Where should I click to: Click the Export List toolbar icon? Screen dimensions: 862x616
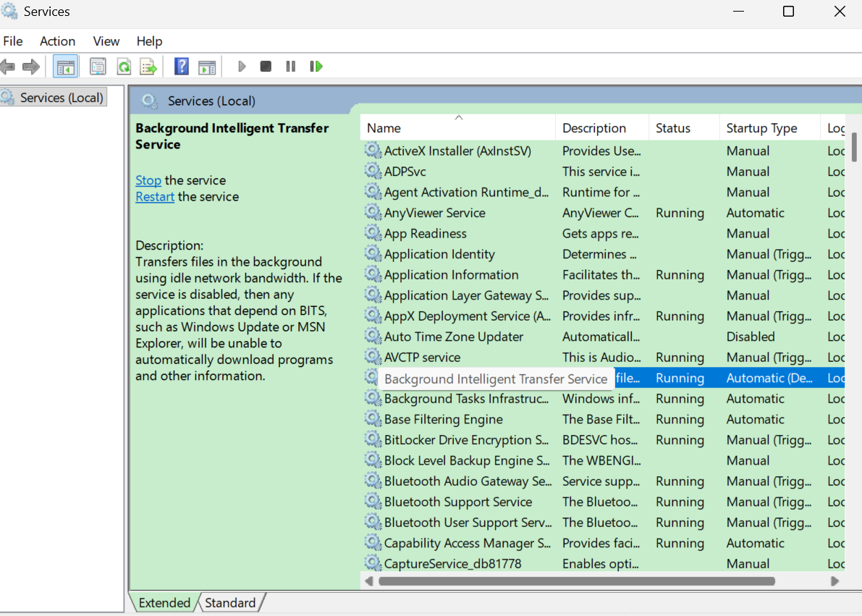[x=148, y=67]
